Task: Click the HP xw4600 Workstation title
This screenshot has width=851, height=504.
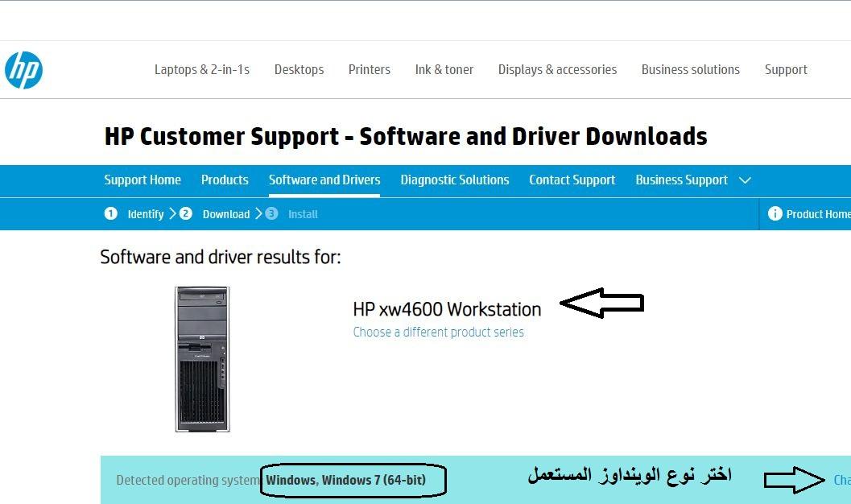Action: point(447,309)
